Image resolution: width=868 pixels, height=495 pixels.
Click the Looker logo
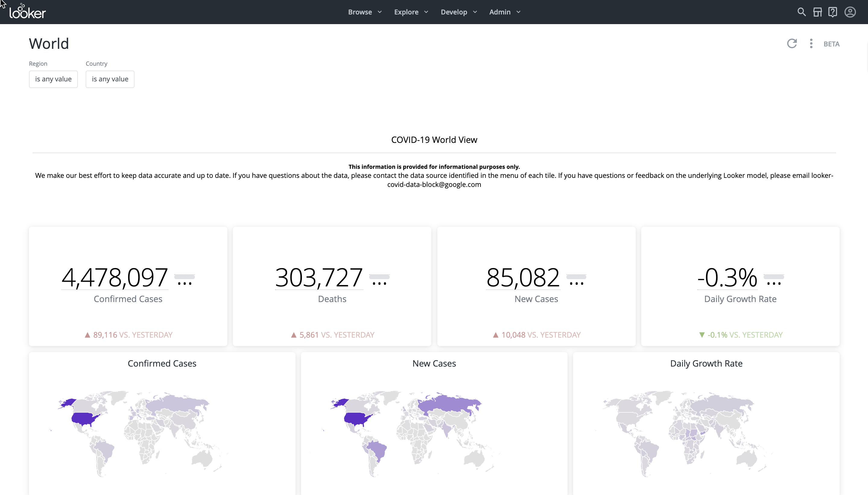pos(27,12)
